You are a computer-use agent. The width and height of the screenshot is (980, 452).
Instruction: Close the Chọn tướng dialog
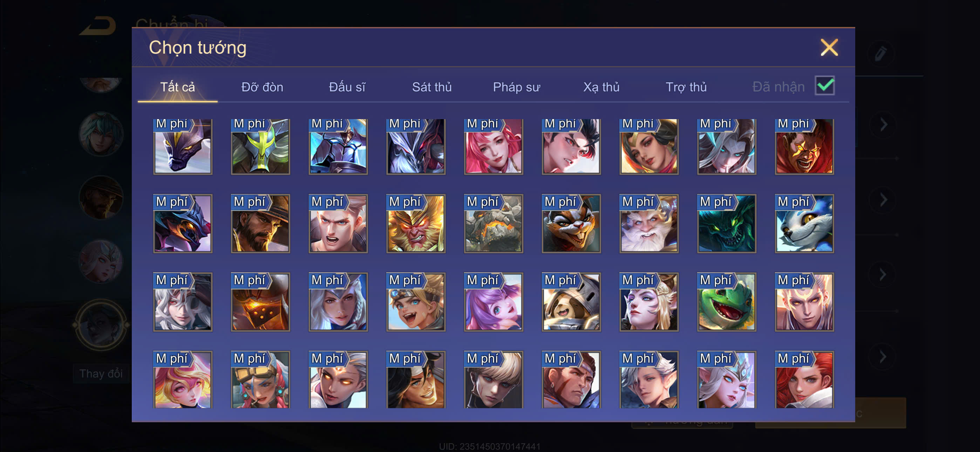click(x=829, y=48)
